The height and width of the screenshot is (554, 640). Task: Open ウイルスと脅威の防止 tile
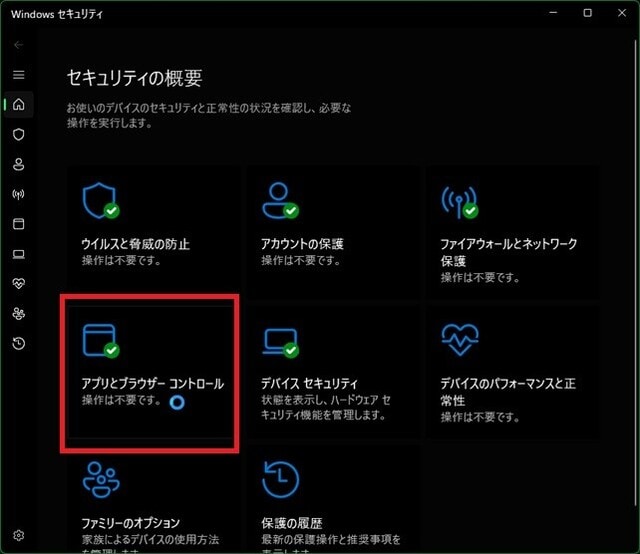[153, 232]
